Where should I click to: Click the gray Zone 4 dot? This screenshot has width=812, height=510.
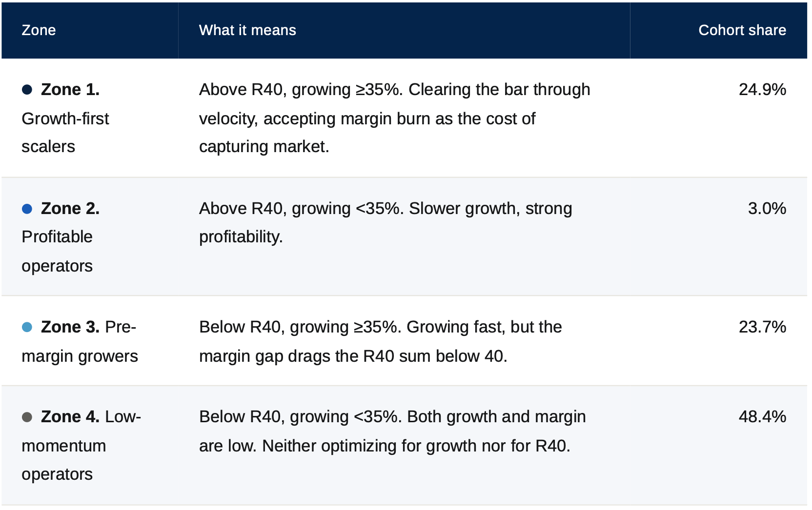pos(27,417)
